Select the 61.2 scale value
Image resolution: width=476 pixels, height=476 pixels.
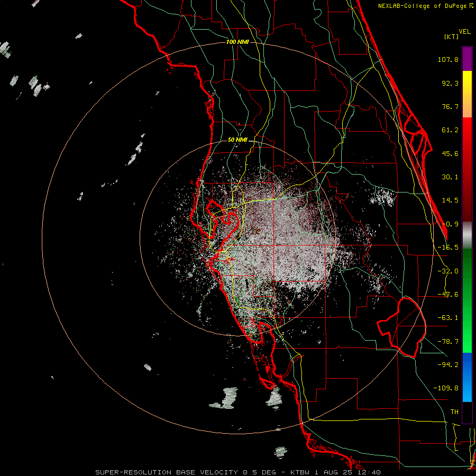[450, 130]
